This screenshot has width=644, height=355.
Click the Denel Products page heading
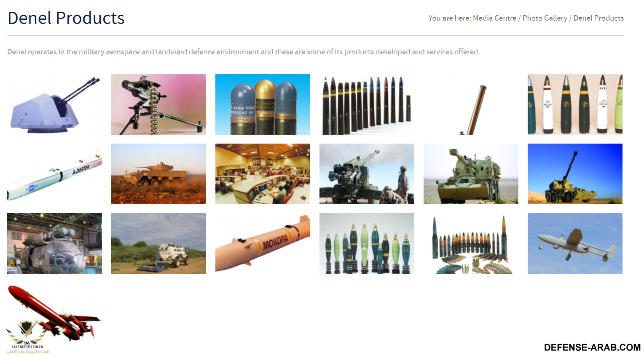click(66, 18)
